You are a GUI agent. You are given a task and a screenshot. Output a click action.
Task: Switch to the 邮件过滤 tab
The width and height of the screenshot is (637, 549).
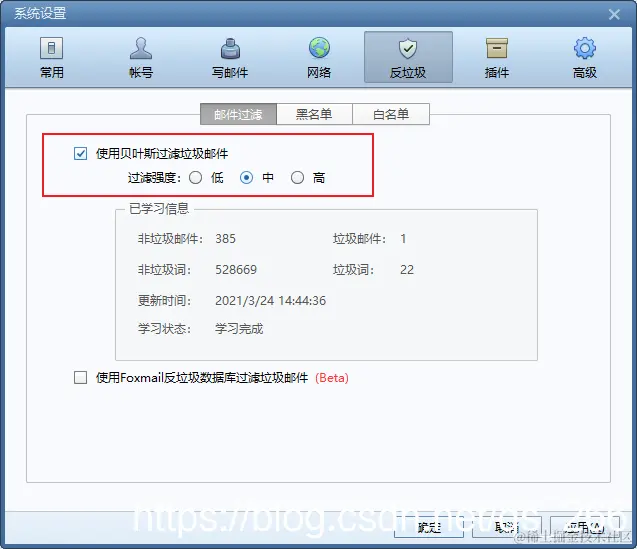pyautogui.click(x=238, y=114)
